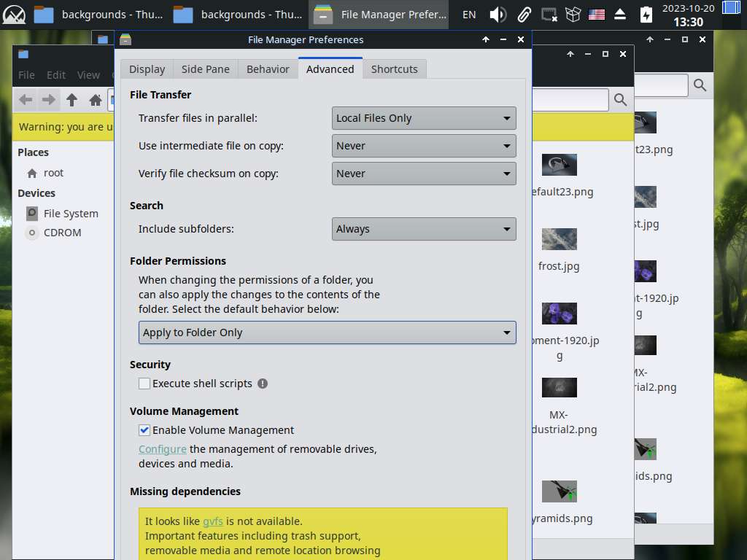Click info icon beside Execute shell scripts

point(263,384)
